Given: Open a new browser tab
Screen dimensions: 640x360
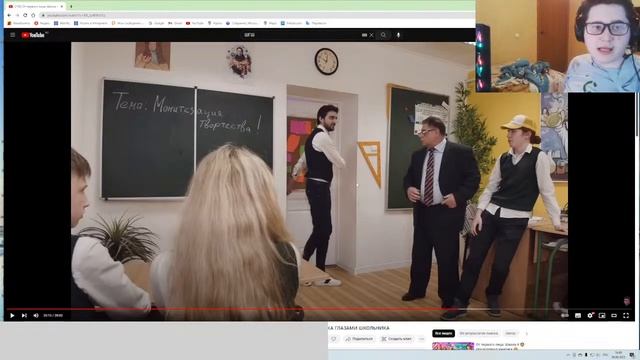Looking at the screenshot, I should click(x=71, y=7).
